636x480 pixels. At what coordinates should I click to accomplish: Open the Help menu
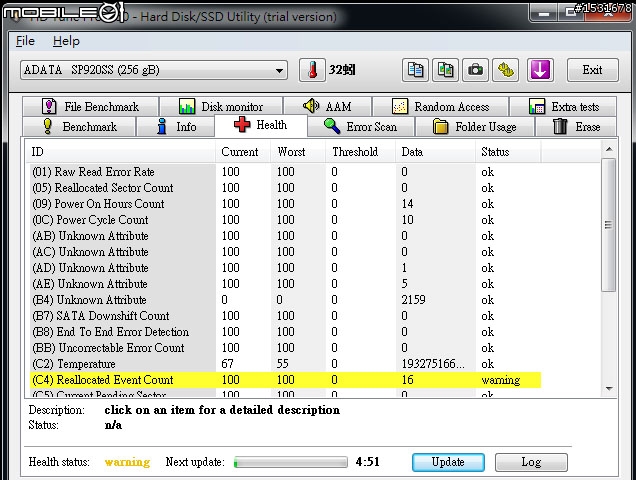click(66, 41)
